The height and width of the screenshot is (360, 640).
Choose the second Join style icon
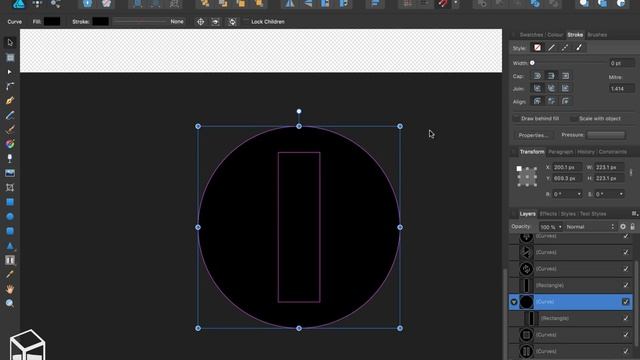click(x=551, y=88)
